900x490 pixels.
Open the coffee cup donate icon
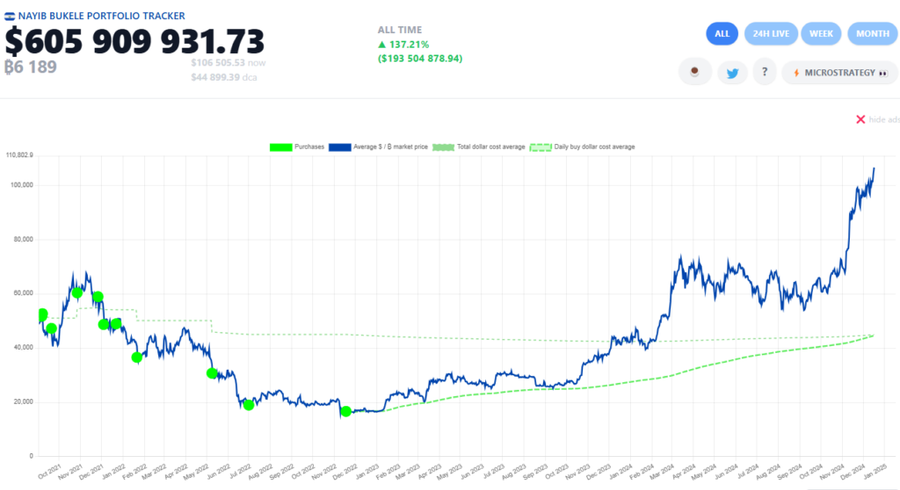695,72
